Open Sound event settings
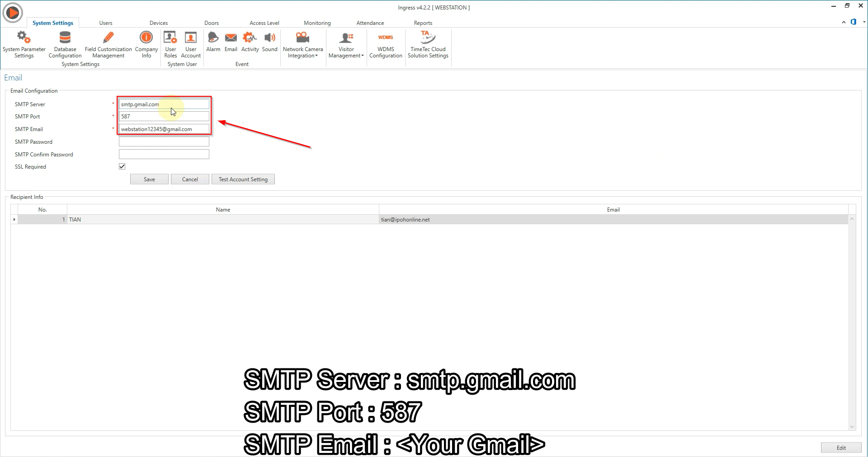 [269, 42]
